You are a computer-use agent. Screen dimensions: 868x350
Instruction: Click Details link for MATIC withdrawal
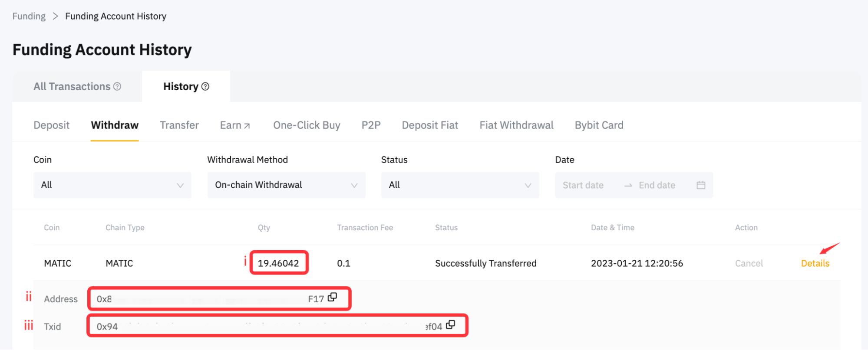815,263
